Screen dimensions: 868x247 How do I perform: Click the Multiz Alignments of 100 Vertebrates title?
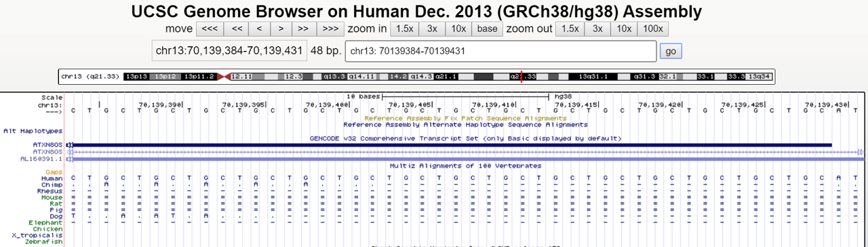pyautogui.click(x=465, y=166)
